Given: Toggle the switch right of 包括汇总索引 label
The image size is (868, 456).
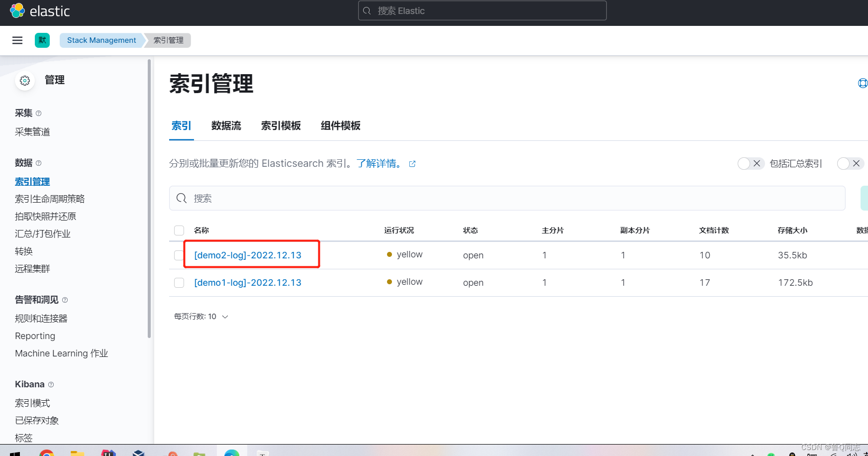Looking at the screenshot, I should coord(850,163).
